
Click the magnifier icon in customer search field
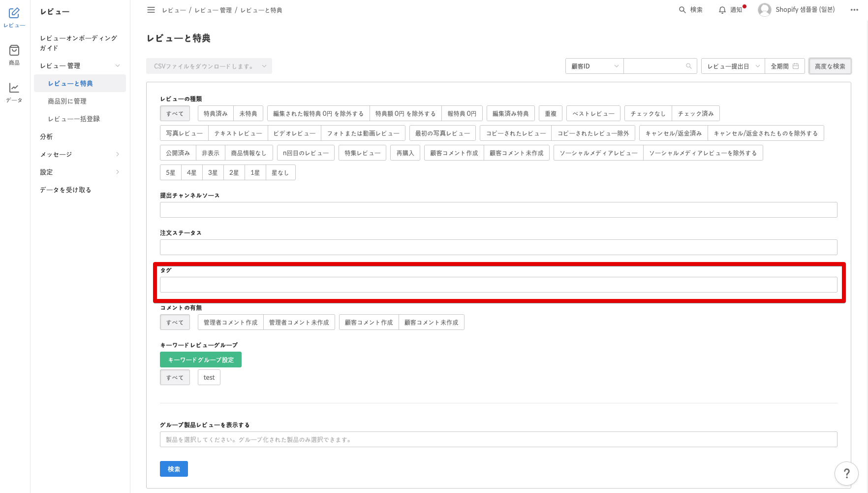[688, 66]
